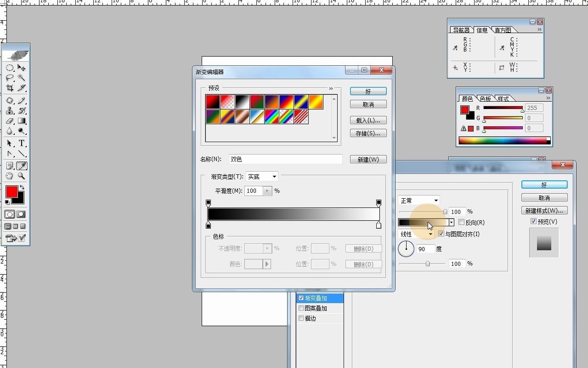The height and width of the screenshot is (368, 588).
Task: Select the Move tool
Action: 22,68
